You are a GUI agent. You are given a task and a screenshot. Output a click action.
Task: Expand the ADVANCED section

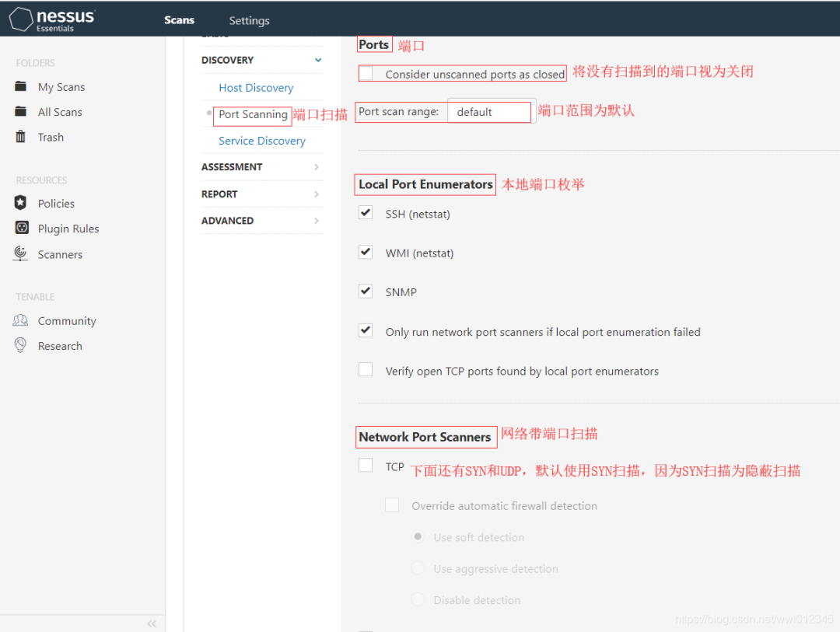(262, 221)
